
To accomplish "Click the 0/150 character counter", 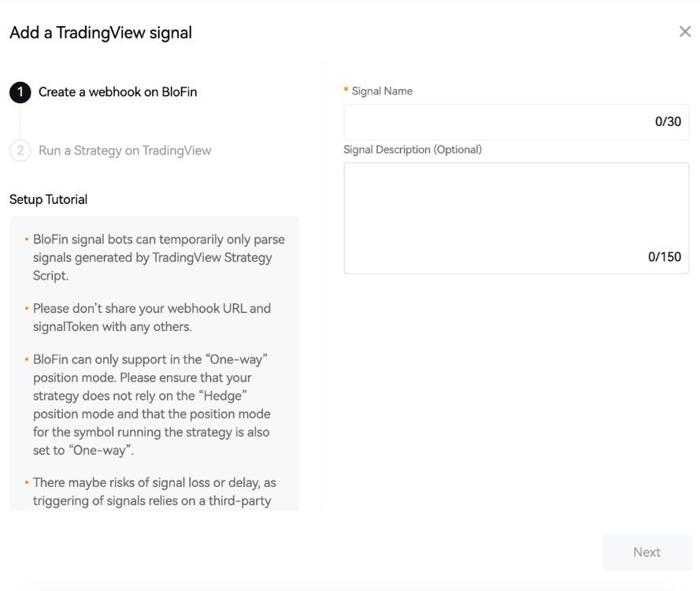I will pyautogui.click(x=665, y=257).
